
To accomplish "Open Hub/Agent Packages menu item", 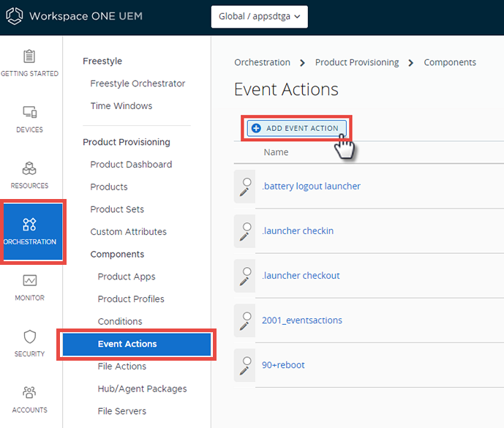I will click(143, 388).
